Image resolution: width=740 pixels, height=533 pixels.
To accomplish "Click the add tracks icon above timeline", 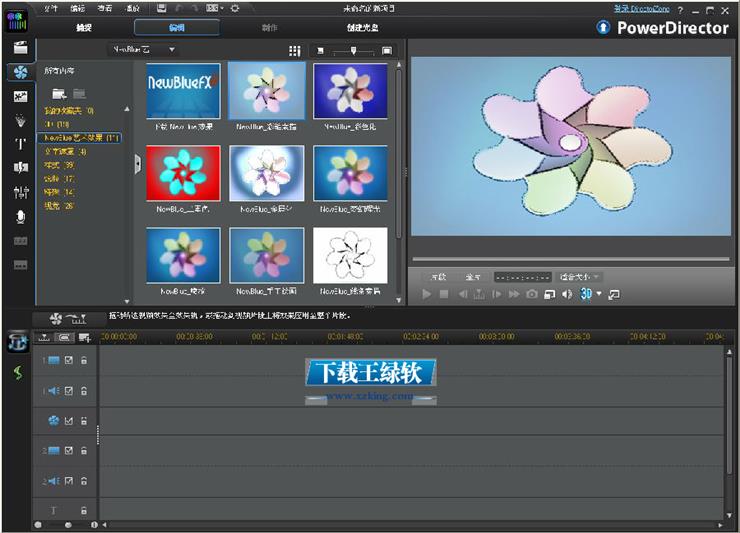I will click(x=85, y=337).
